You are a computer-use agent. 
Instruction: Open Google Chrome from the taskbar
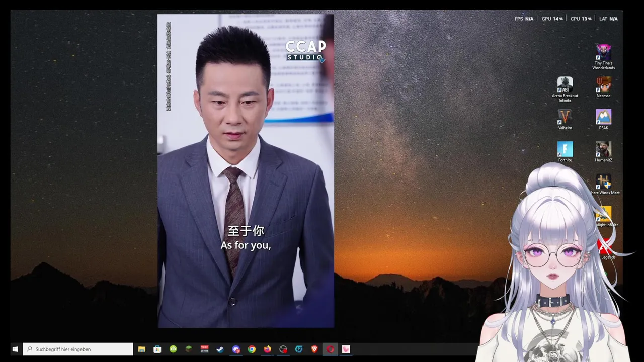[252, 349]
